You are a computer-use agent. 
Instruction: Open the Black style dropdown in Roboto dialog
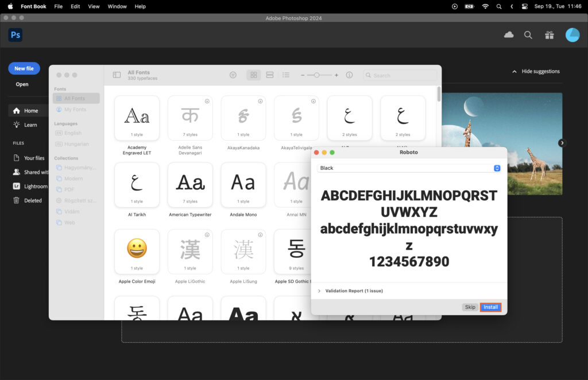497,168
